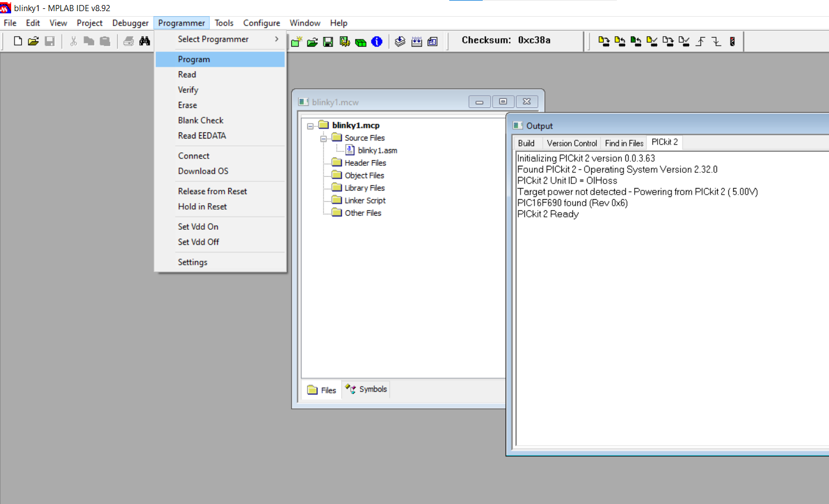Screen dimensions: 829x504
Task: Click the Find binoculars icon
Action: (145, 41)
